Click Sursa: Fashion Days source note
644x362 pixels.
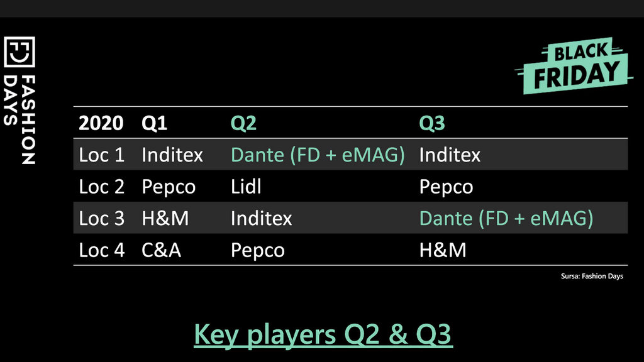pyautogui.click(x=592, y=277)
